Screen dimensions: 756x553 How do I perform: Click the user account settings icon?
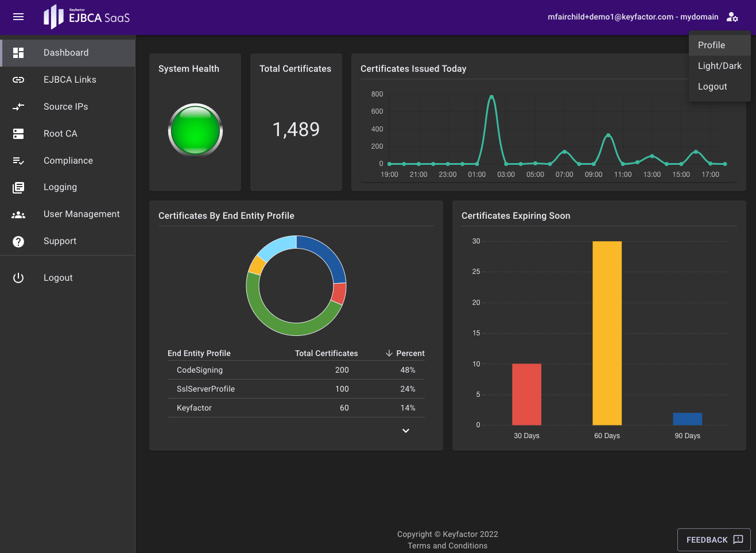click(x=732, y=17)
